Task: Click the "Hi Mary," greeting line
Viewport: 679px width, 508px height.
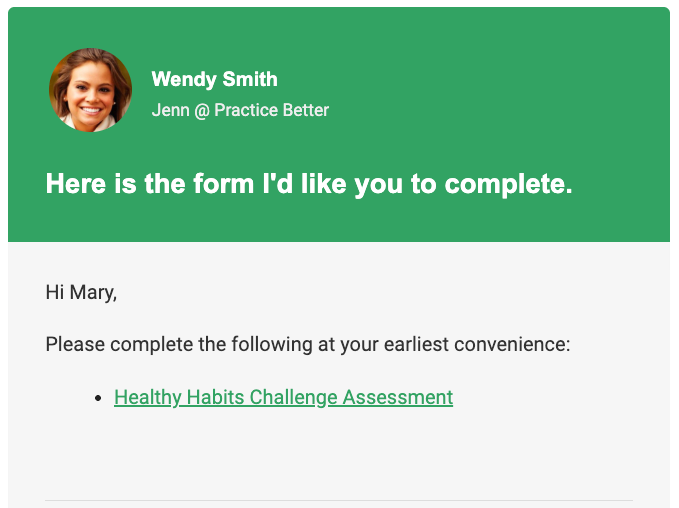Action: pos(81,293)
